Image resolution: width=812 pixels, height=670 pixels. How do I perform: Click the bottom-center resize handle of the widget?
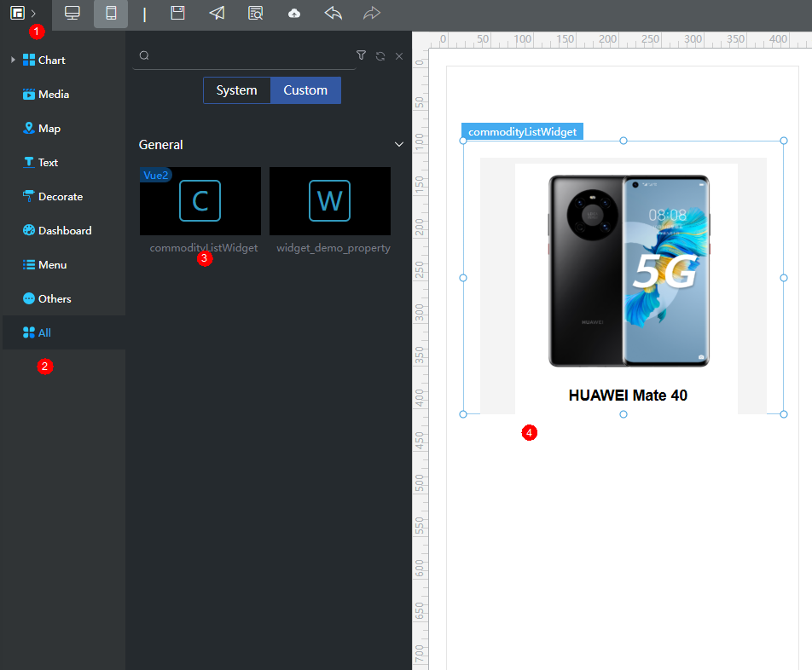point(623,414)
